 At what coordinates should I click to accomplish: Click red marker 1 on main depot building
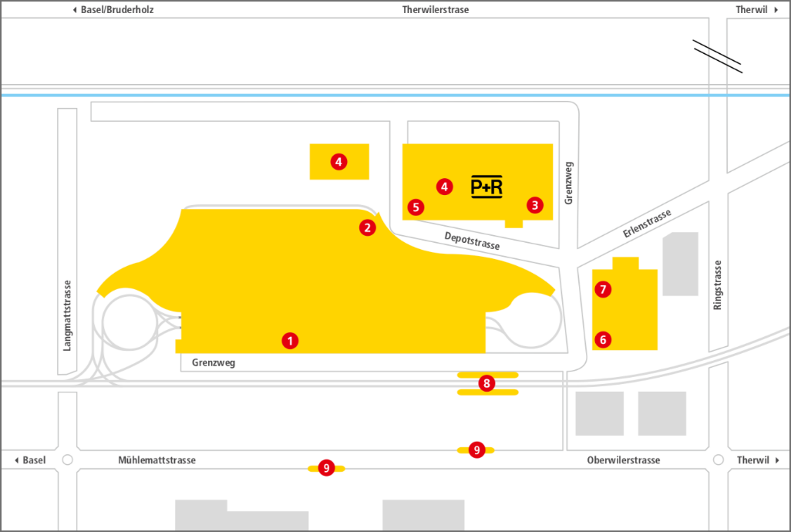290,340
